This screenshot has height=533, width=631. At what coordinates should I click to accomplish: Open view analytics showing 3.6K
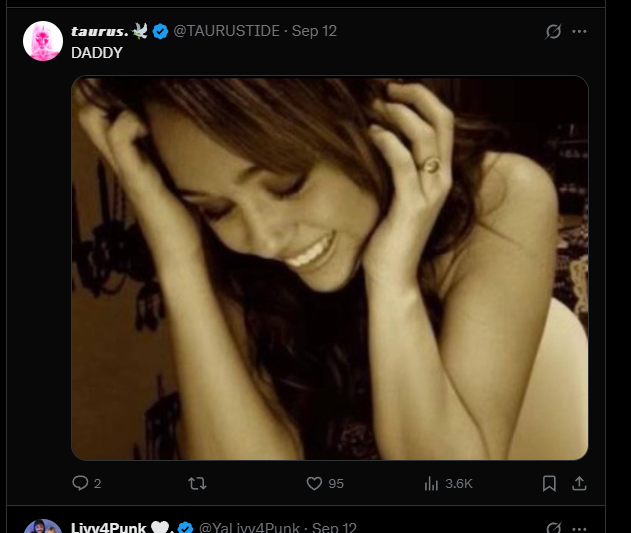coord(432,483)
